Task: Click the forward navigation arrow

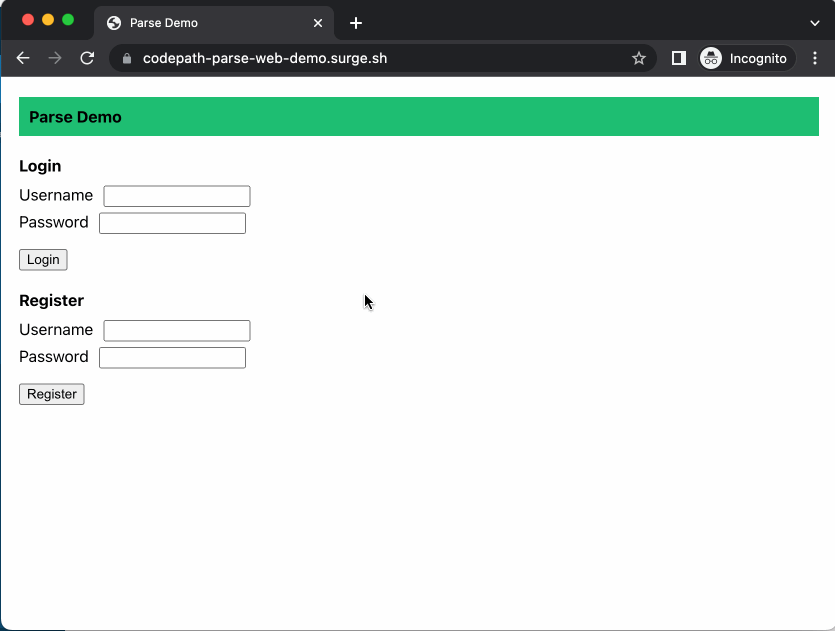Action: tap(55, 58)
